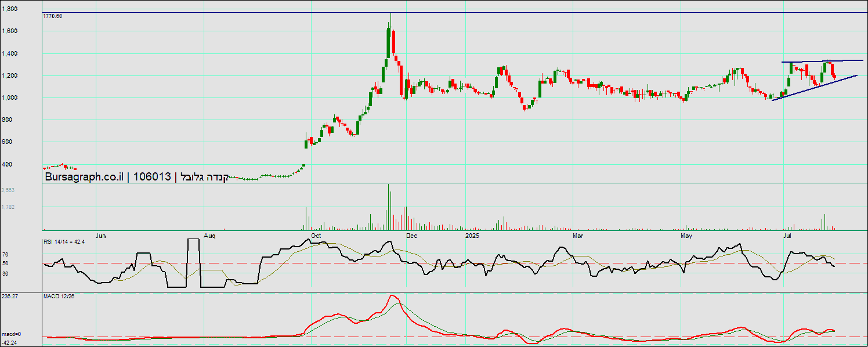
Task: Select the upper blue resistance trendline
Action: pos(822,61)
